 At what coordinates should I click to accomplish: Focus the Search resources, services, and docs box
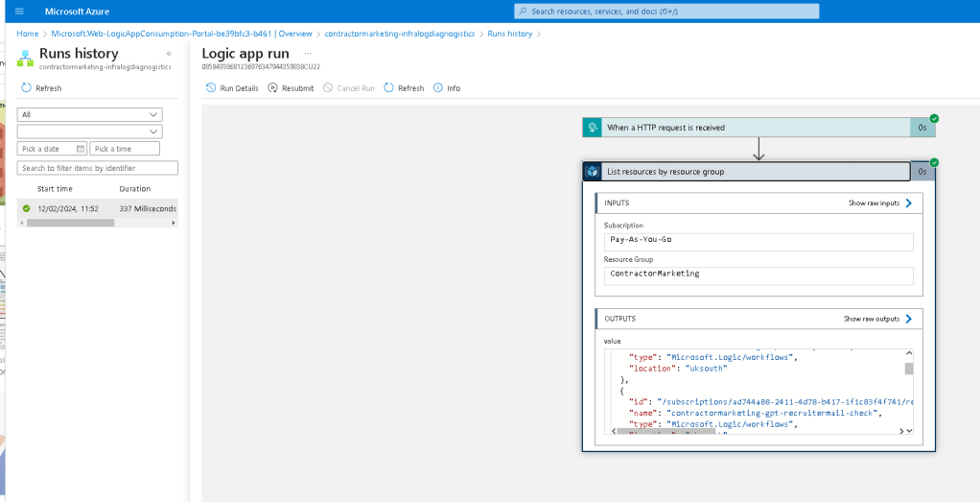tap(666, 12)
